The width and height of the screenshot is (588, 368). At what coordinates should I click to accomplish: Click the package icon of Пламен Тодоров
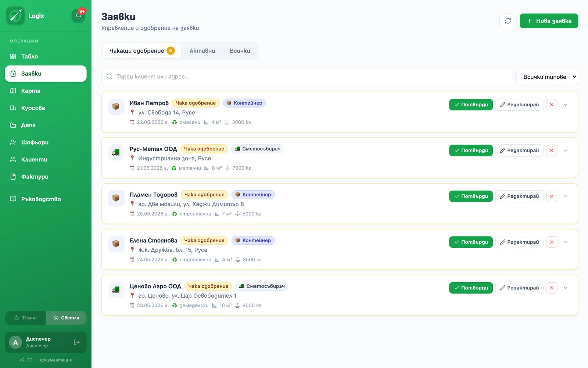point(116,198)
